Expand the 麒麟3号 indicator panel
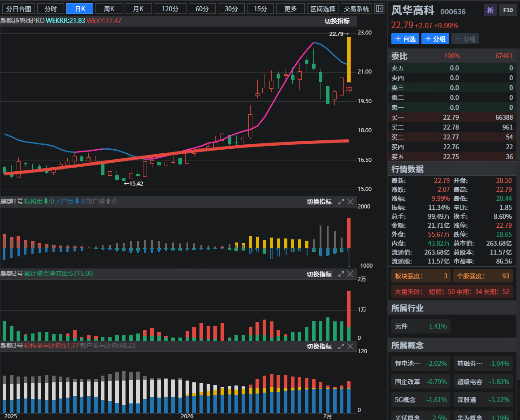 341,346
